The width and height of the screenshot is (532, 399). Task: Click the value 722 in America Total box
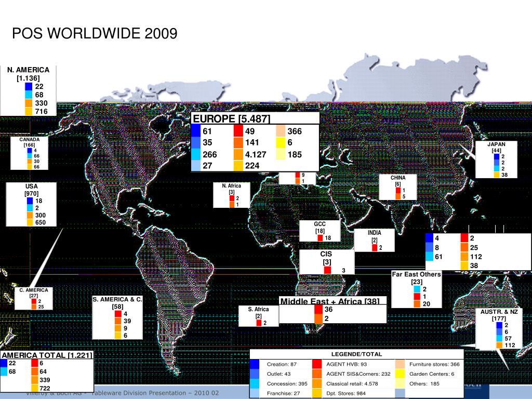point(45,388)
